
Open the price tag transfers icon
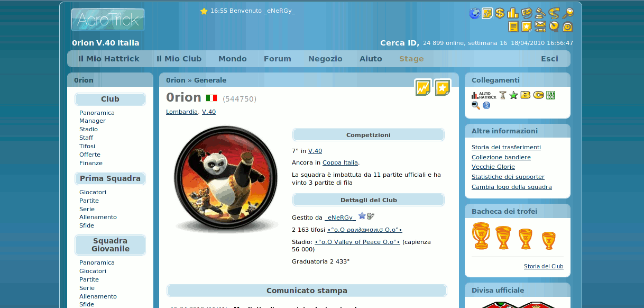(x=527, y=13)
